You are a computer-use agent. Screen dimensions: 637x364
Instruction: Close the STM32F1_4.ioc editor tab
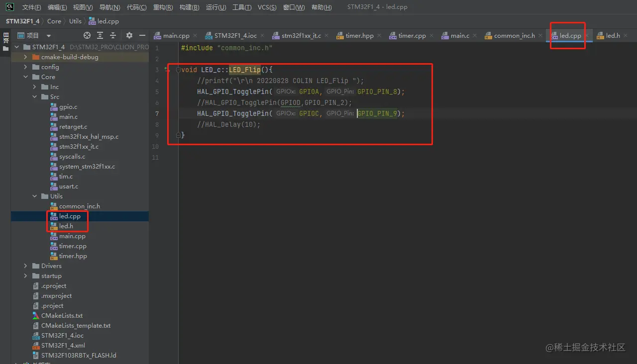262,36
